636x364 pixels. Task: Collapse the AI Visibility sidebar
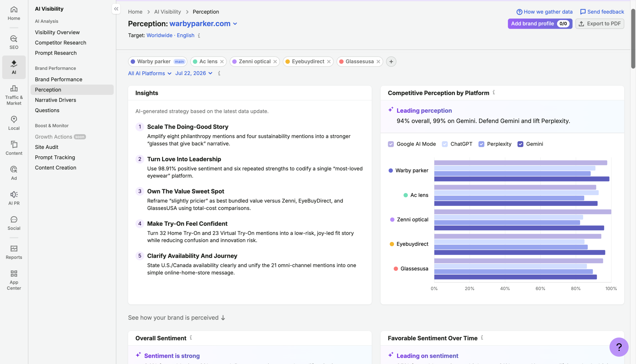[116, 9]
